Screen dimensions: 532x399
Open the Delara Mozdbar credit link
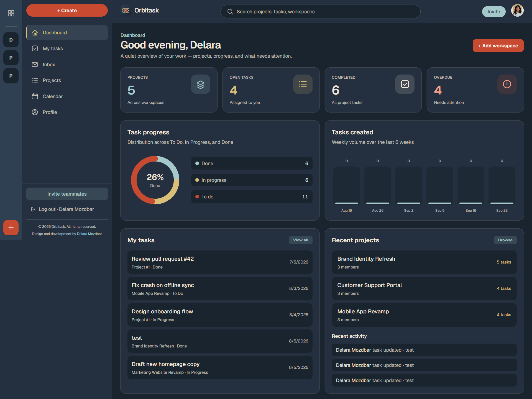coord(89,234)
